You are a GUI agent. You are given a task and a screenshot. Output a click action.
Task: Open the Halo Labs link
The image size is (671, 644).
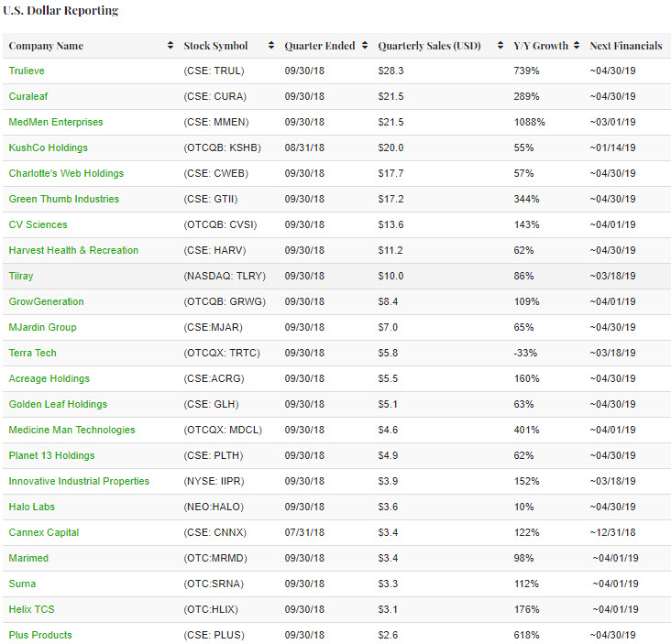(32, 507)
